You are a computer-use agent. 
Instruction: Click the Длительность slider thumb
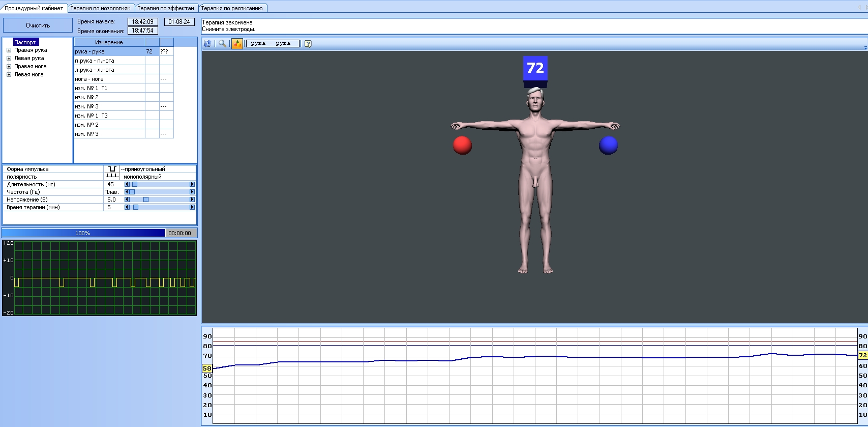coord(135,184)
